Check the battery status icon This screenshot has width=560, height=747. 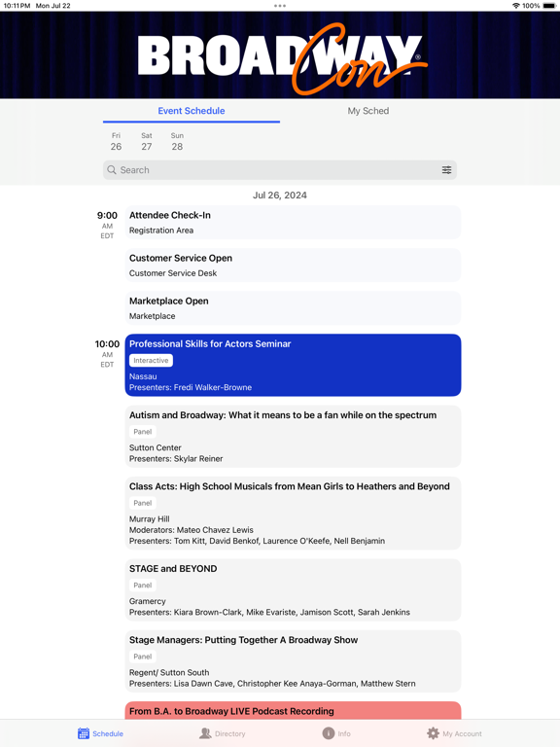tap(549, 6)
